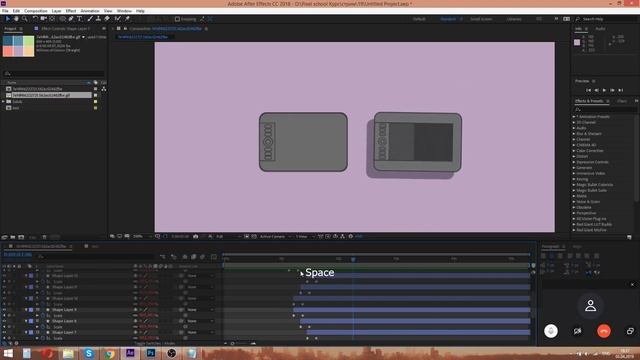The width and height of the screenshot is (640, 360).
Task: Switch to the Audio panel tab
Action: click(600, 29)
